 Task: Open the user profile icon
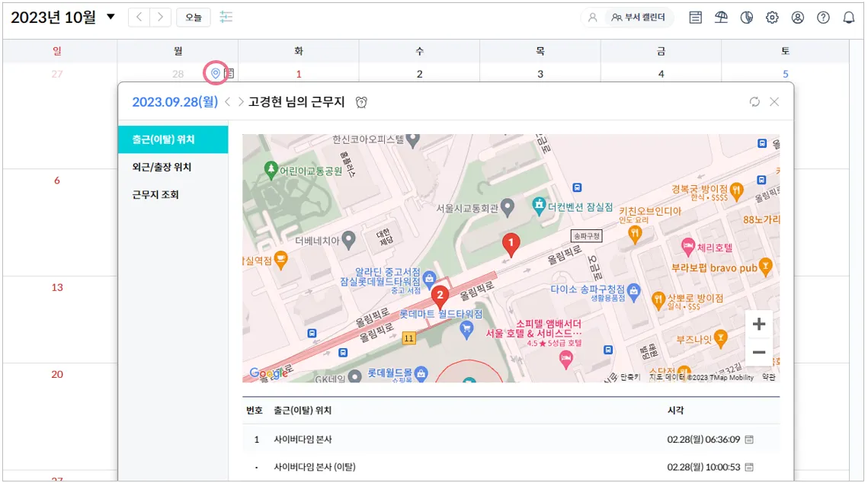pyautogui.click(x=798, y=18)
